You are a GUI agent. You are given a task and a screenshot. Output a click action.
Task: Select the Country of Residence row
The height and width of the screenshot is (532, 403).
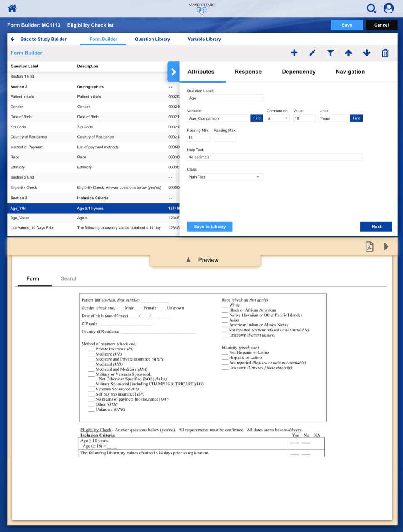(x=93, y=137)
